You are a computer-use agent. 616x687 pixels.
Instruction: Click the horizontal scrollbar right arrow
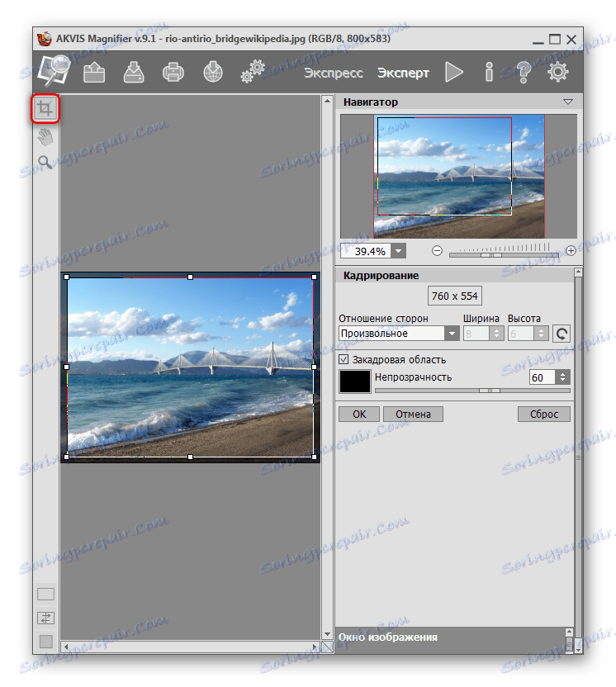(315, 647)
